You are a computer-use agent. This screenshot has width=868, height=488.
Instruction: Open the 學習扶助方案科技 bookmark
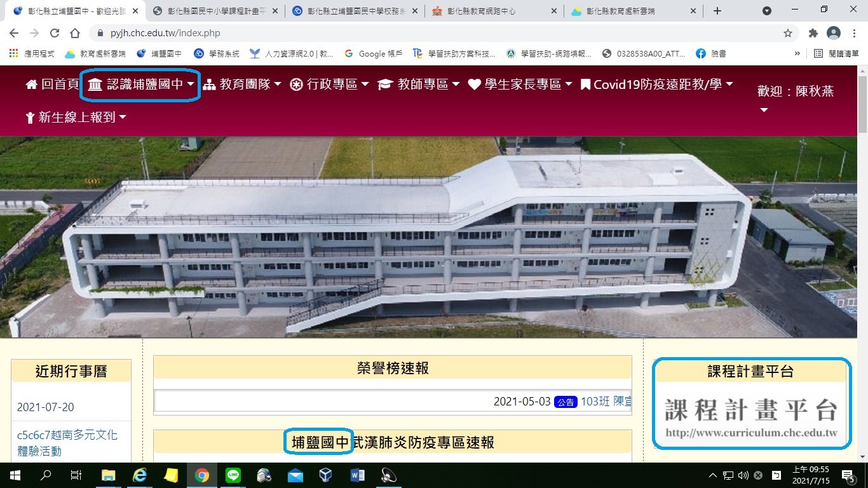(x=454, y=54)
